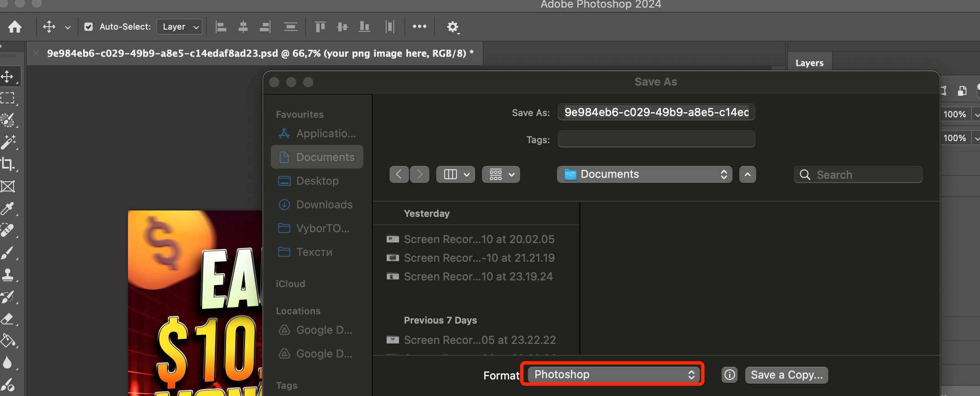Click the Save As filename field
The width and height of the screenshot is (980, 396).
pos(656,112)
